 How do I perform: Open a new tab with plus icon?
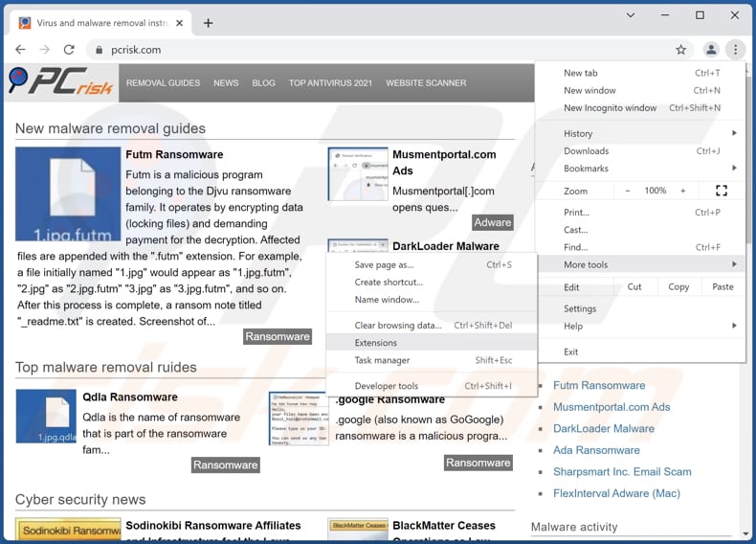coord(209,22)
